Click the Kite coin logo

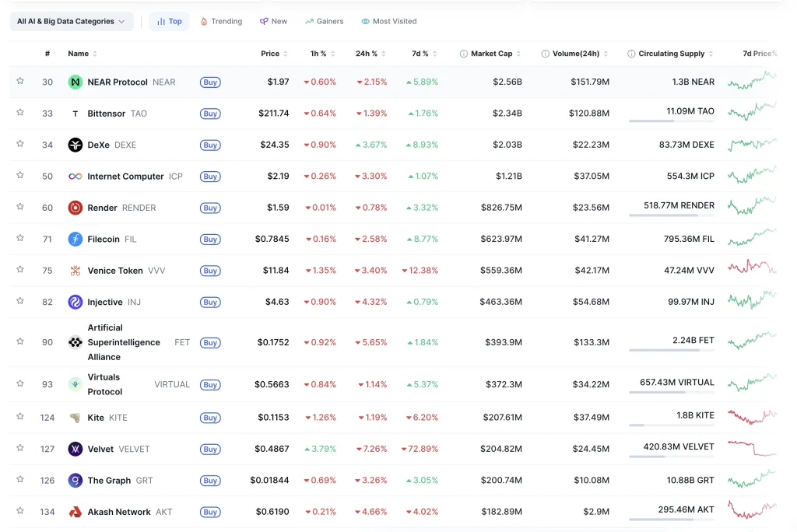(75, 418)
